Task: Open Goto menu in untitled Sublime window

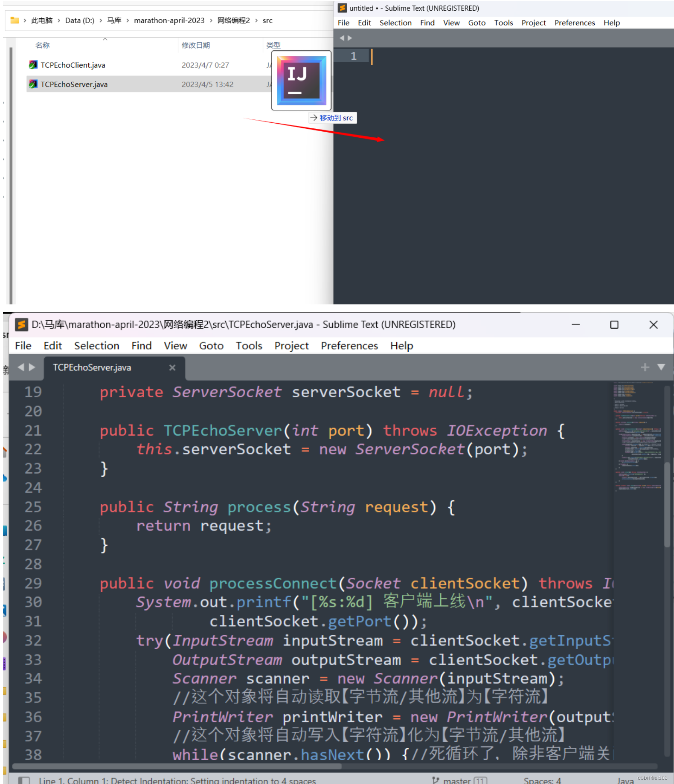Action: (476, 23)
